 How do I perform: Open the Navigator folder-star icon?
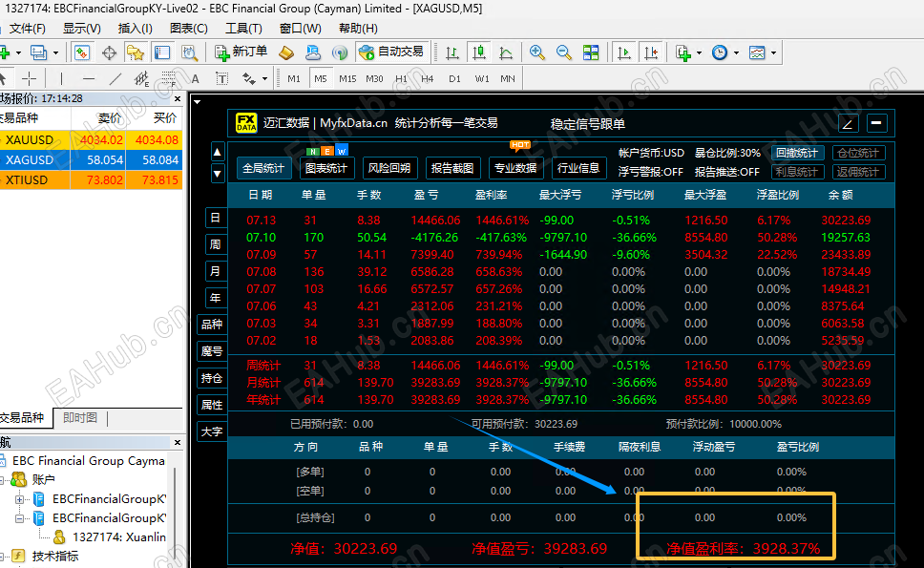136,53
